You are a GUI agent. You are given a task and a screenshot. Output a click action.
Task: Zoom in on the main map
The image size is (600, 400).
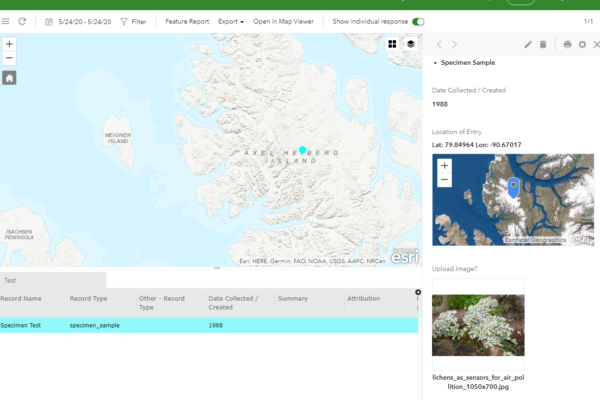point(9,44)
